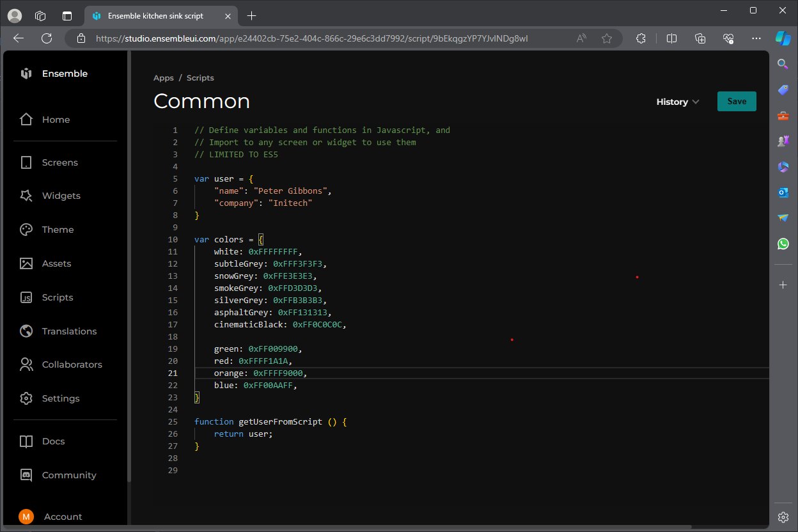Screen dimensions: 798x532
Task: Click the Scripts breadcrumb link
Action: click(x=200, y=78)
